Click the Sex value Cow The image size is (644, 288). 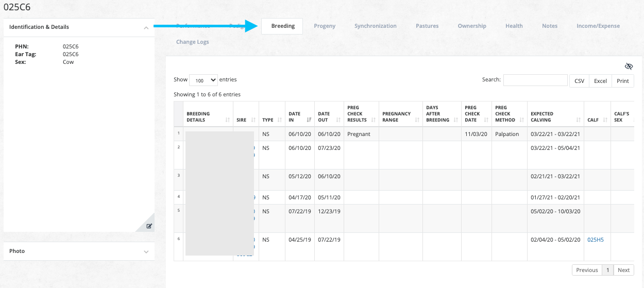pyautogui.click(x=69, y=62)
